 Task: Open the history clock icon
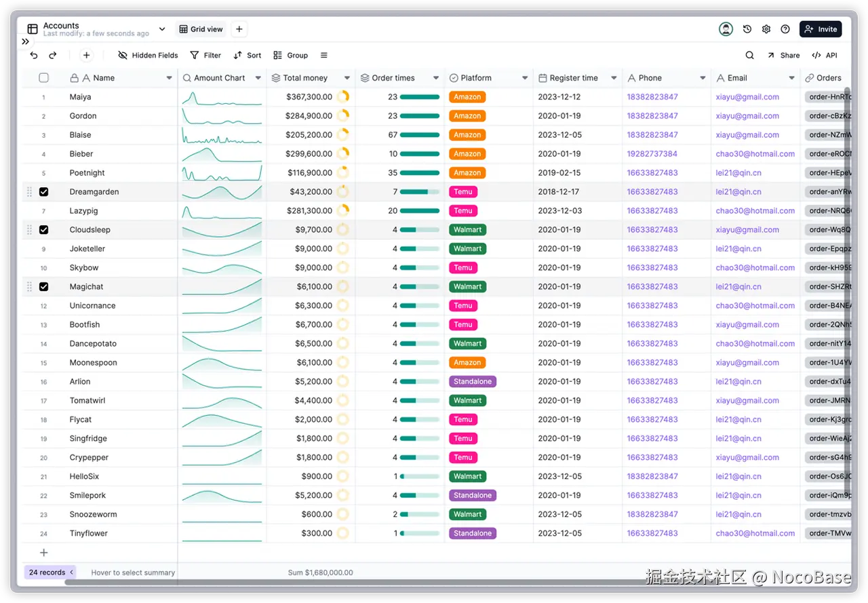(747, 29)
